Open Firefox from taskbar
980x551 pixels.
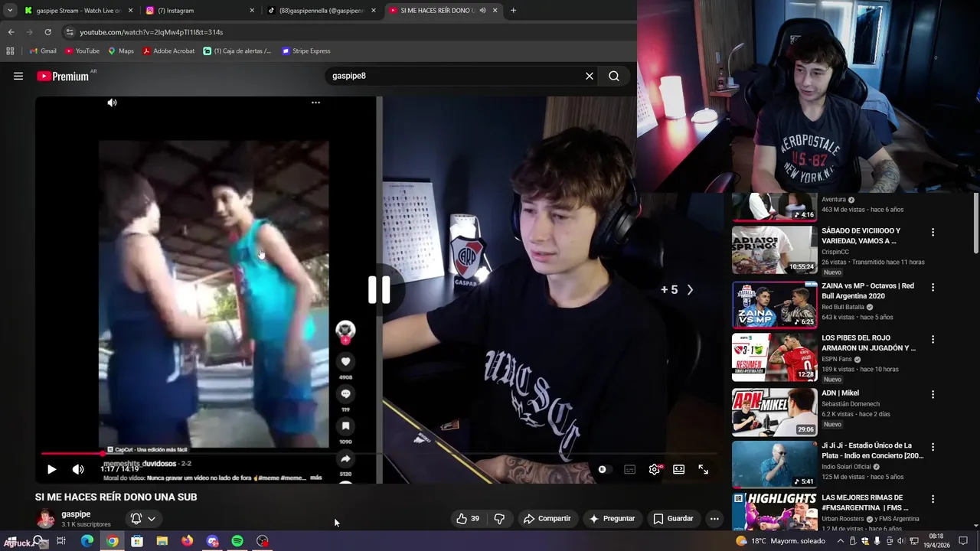click(x=188, y=541)
